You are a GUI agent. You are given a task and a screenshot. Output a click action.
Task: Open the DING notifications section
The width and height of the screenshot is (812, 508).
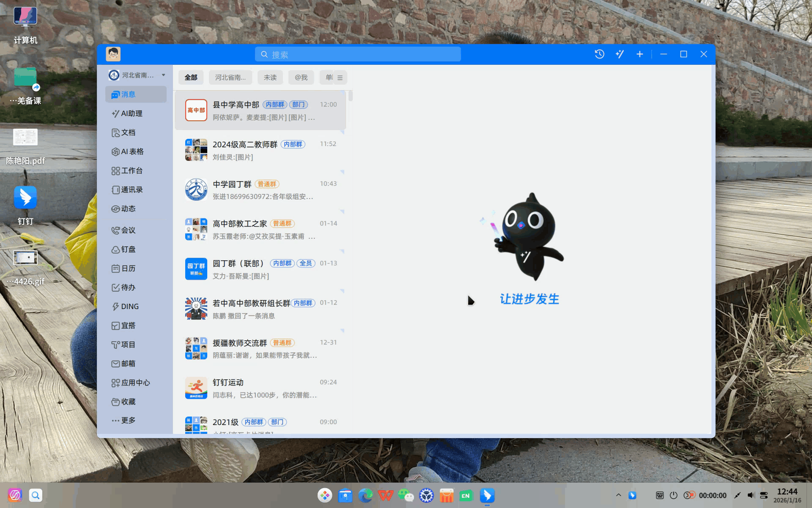point(129,306)
